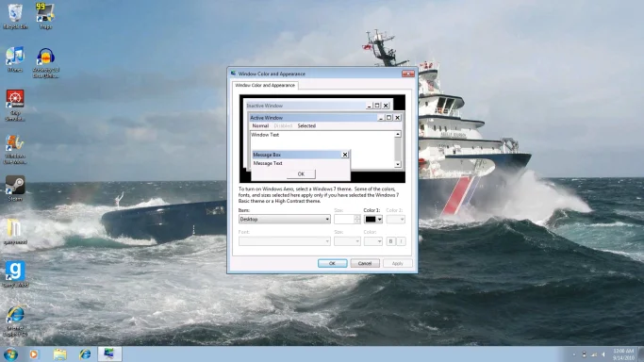This screenshot has width=644, height=362.
Task: Click the Windows Start orb
Action: point(10,354)
